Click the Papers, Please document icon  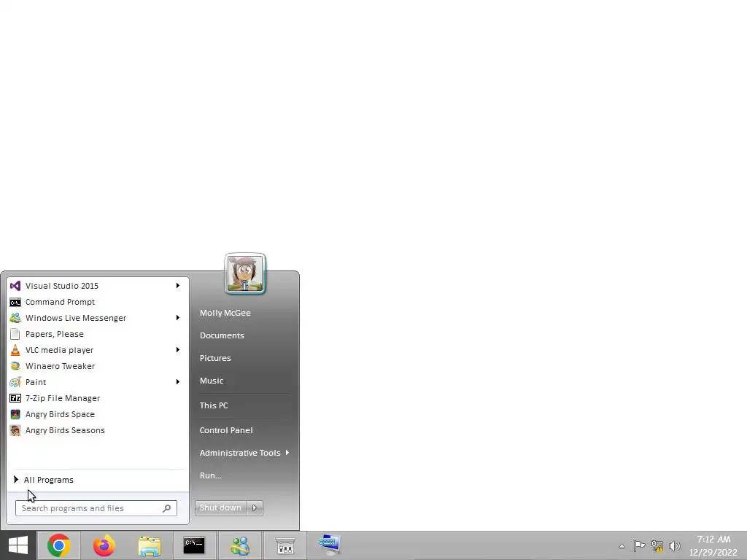point(15,334)
